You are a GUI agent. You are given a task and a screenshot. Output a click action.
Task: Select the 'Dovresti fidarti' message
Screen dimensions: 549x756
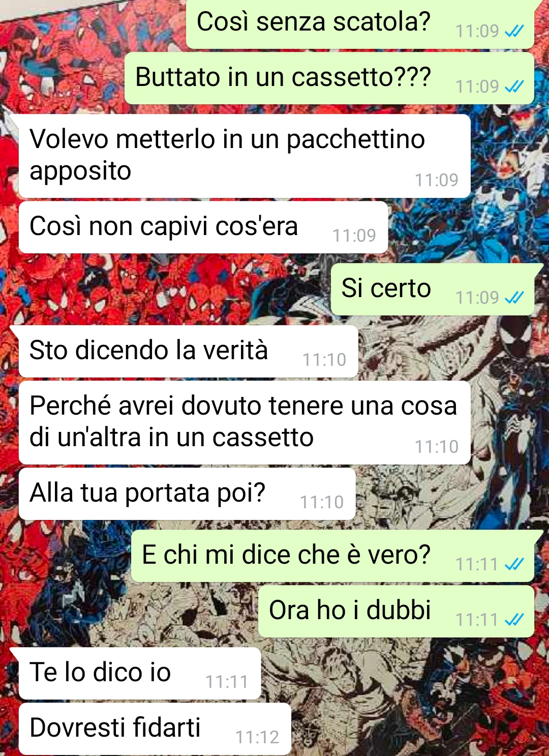coord(155,729)
